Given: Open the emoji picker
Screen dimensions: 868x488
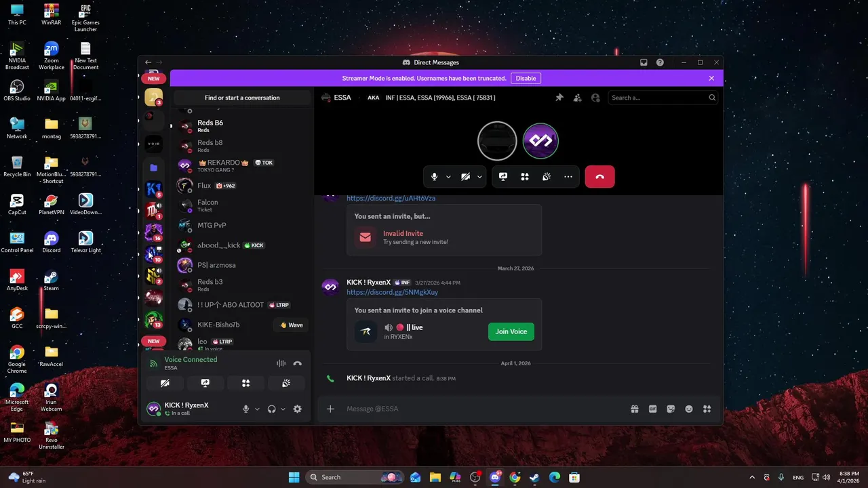Looking at the screenshot, I should point(689,409).
